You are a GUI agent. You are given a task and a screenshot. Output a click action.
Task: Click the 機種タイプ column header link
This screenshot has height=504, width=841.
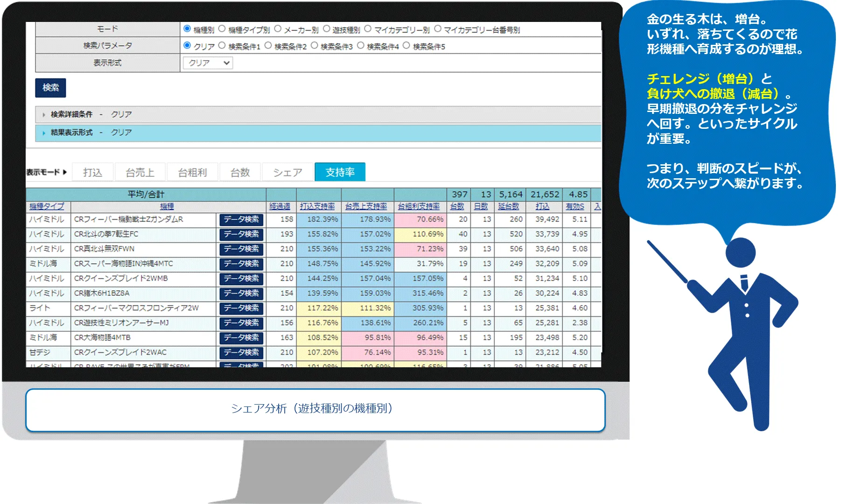pyautogui.click(x=47, y=206)
